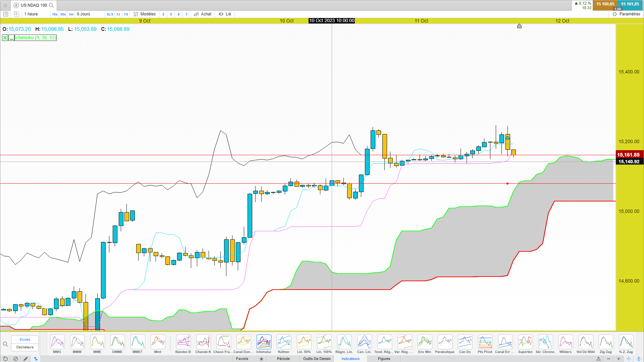644x362 pixels.
Task: Apply the Parabolique indicator
Action: point(445,342)
